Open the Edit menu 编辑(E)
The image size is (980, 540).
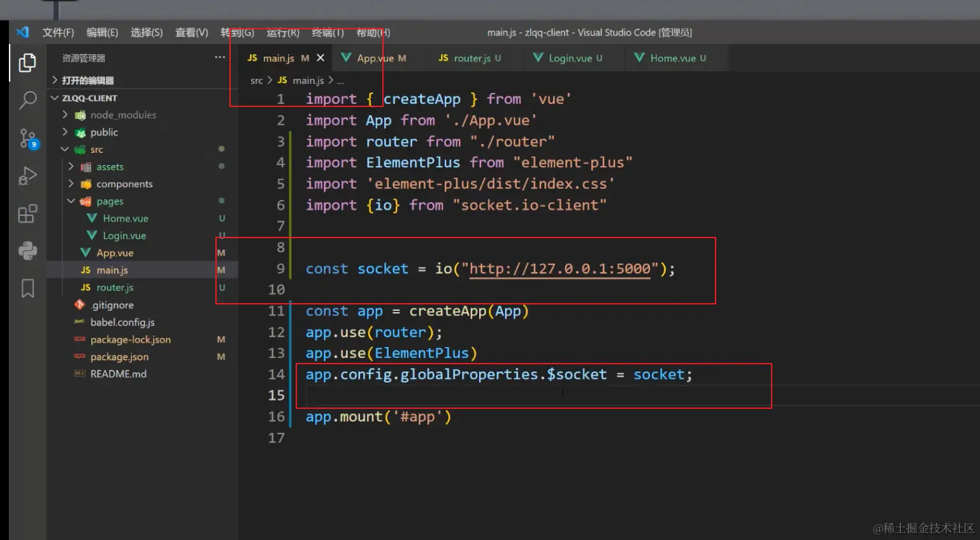[x=102, y=32]
